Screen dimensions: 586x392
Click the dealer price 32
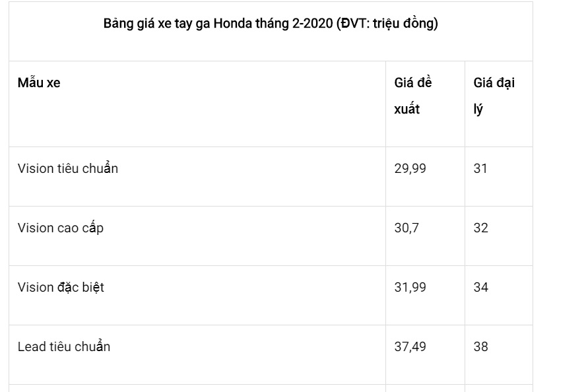(481, 228)
